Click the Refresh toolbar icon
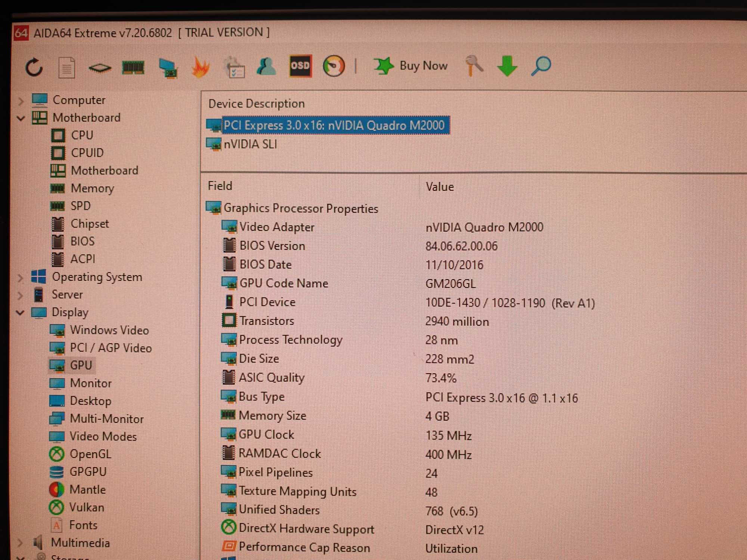Viewport: 747px width, 560px height. (x=34, y=67)
